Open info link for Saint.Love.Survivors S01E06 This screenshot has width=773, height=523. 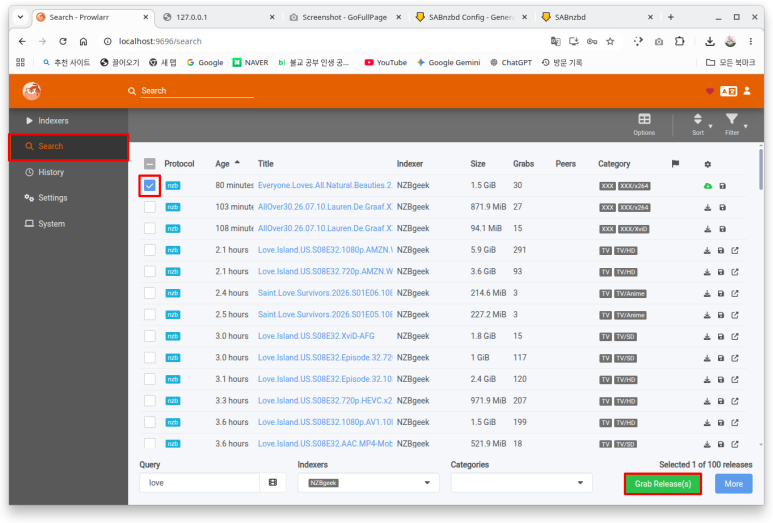[x=735, y=293]
